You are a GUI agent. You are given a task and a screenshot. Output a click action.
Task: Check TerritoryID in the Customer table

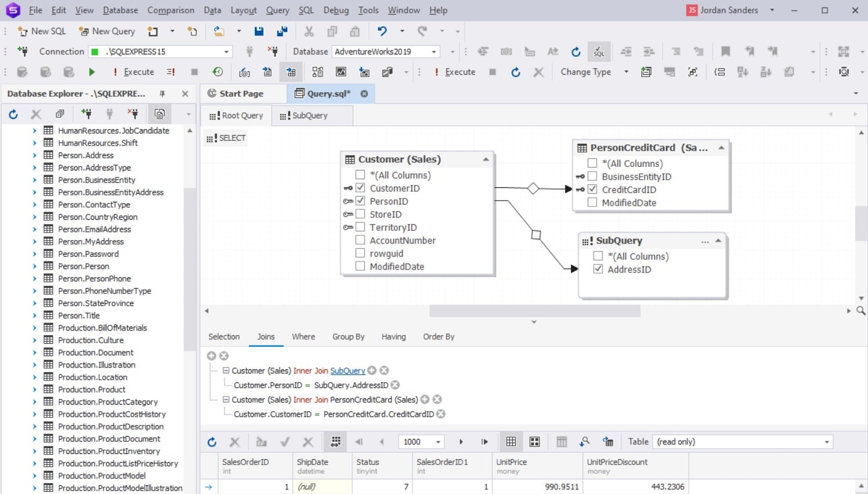pos(360,227)
